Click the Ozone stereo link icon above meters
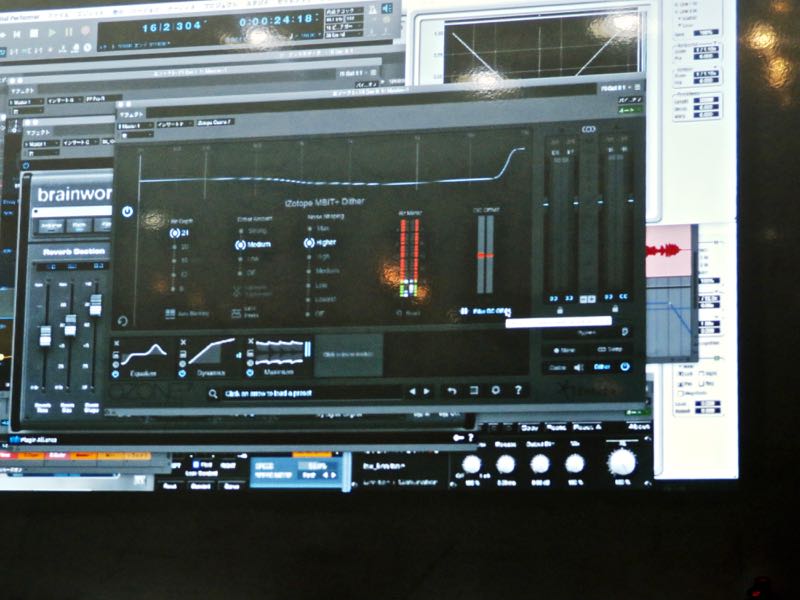The height and width of the screenshot is (600, 800). (x=588, y=129)
